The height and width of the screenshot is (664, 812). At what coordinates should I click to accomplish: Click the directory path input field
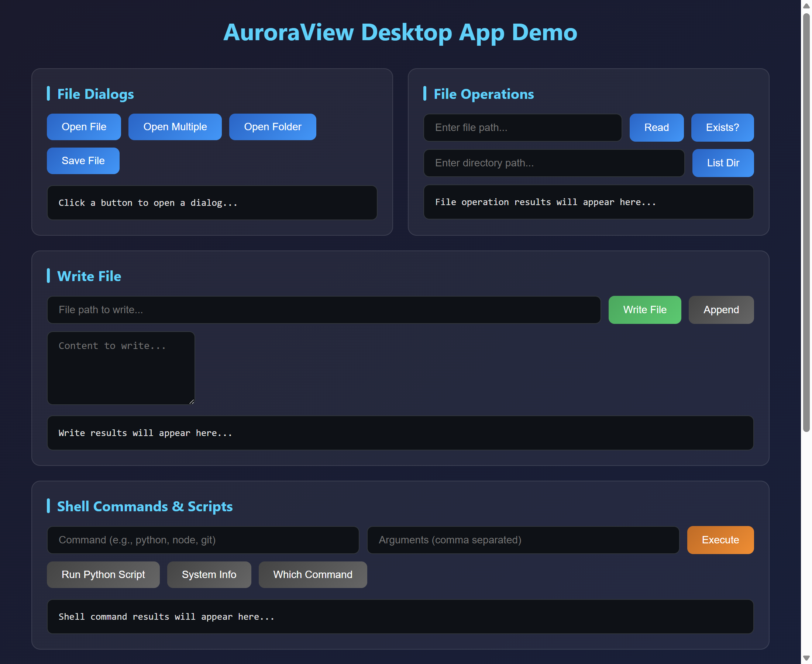point(554,163)
